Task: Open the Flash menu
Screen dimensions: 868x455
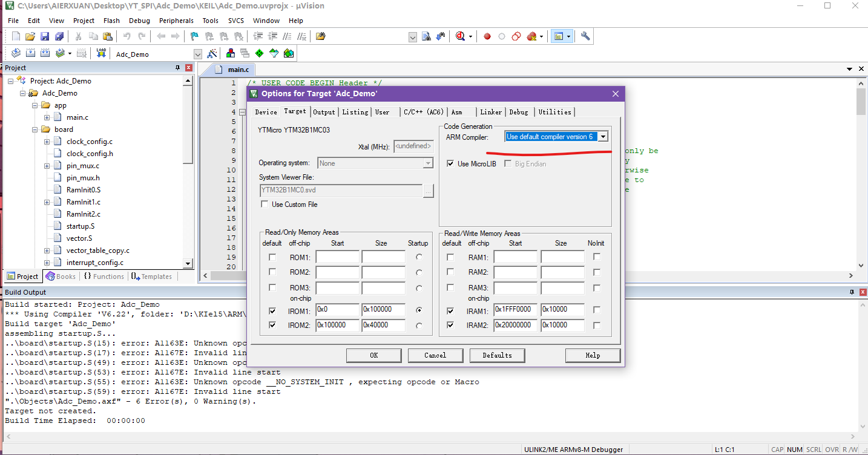Action: [111, 21]
